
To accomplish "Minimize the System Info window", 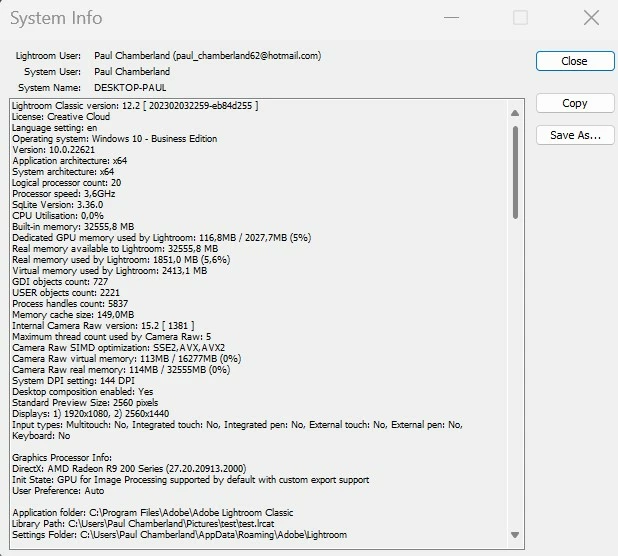I will point(451,18).
